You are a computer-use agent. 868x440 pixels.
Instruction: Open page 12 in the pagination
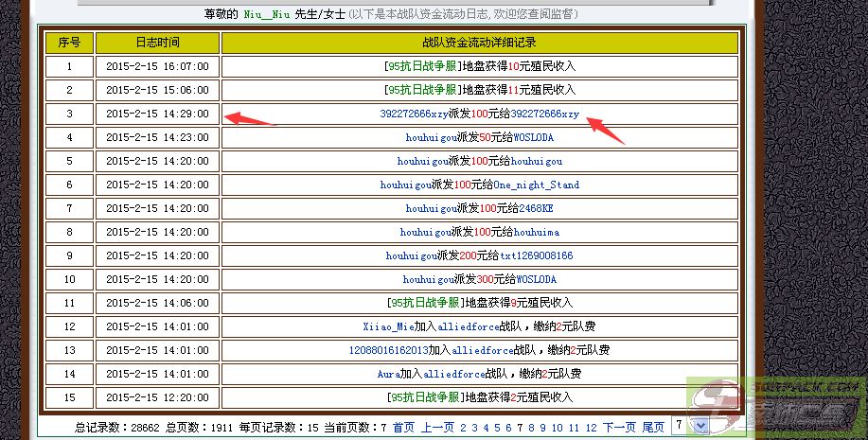click(591, 428)
